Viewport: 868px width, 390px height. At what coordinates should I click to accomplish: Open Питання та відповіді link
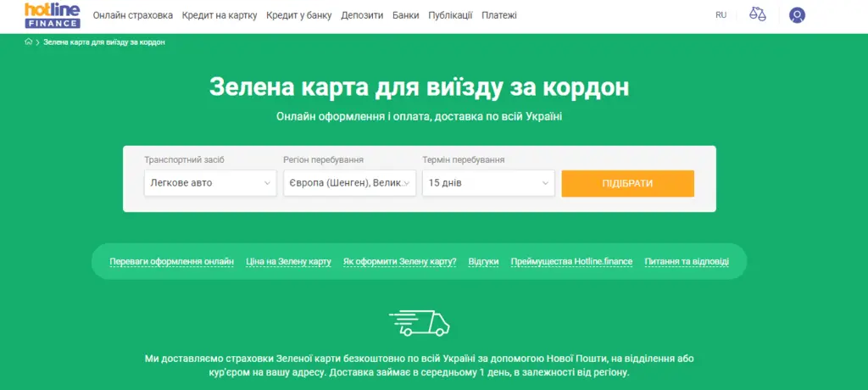coord(686,262)
